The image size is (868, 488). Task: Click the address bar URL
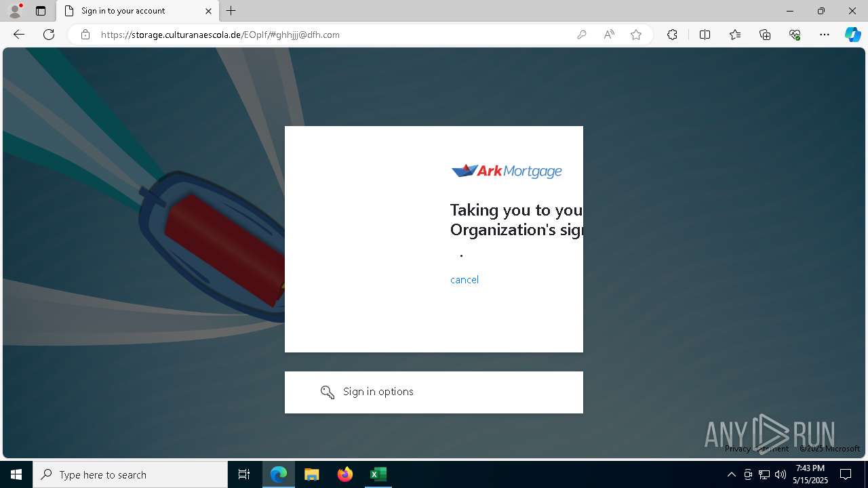tap(220, 35)
